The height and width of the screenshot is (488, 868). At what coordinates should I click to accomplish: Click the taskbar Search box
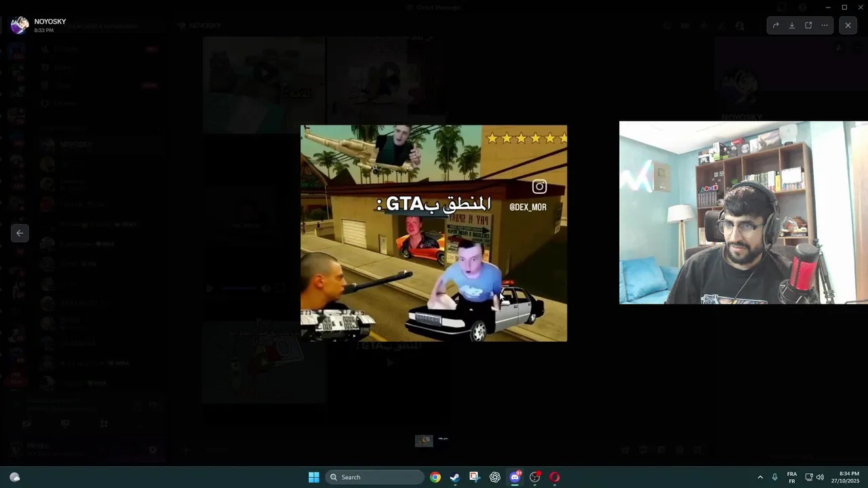click(375, 477)
